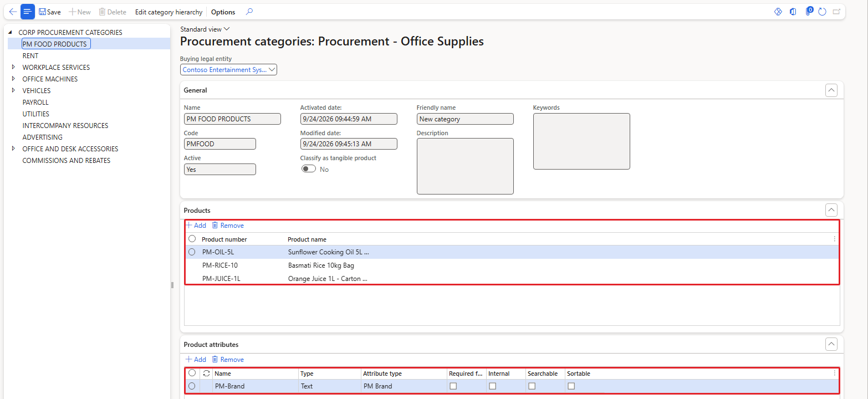The width and height of the screenshot is (868, 399).
Task: Click into the Keywords text box
Action: (581, 141)
